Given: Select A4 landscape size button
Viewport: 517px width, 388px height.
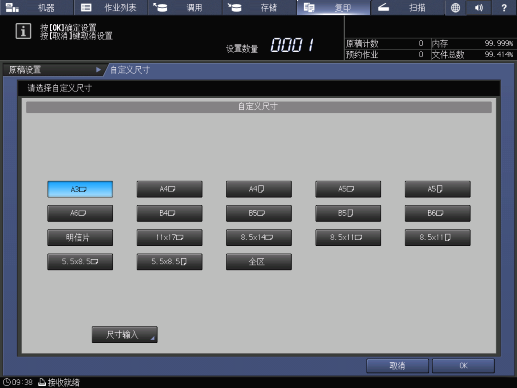Looking at the screenshot, I should click(x=169, y=189).
